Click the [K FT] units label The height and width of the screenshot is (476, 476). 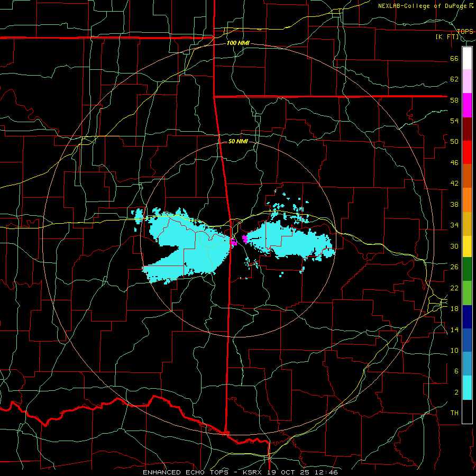447,37
